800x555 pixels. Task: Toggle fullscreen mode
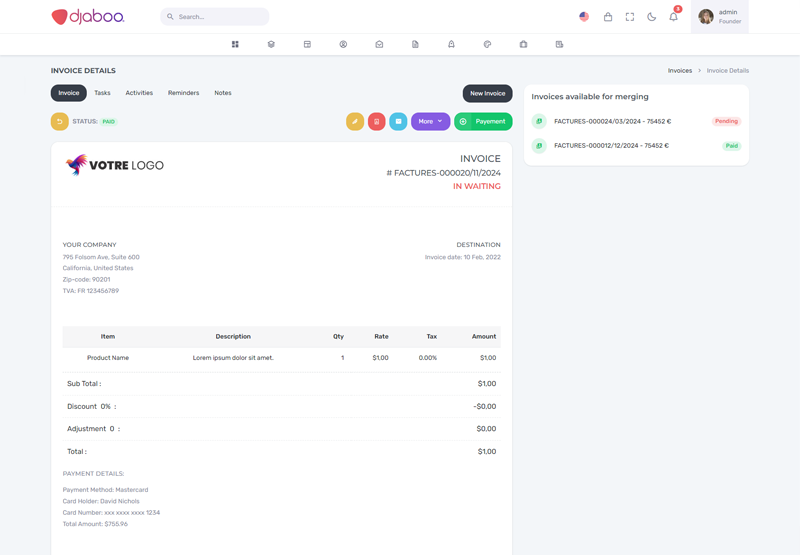pyautogui.click(x=629, y=17)
